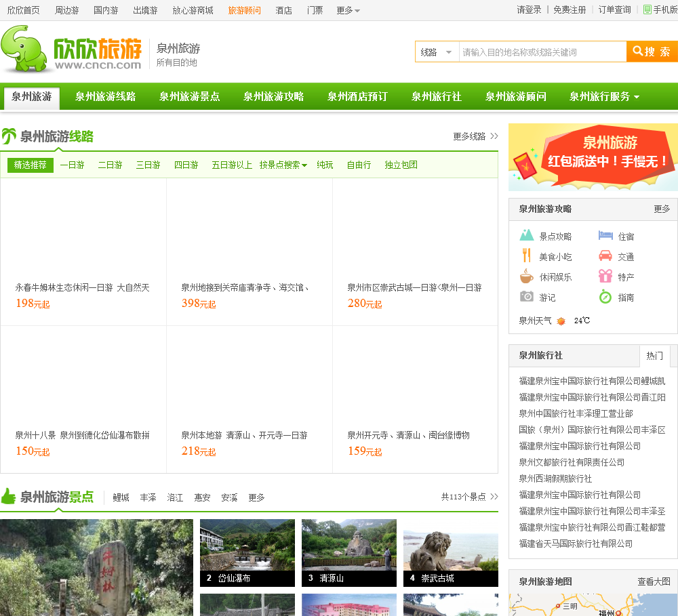Click the double-arrow icon beside 共113个景点
Image resolution: width=678 pixels, height=616 pixels.
point(494,497)
